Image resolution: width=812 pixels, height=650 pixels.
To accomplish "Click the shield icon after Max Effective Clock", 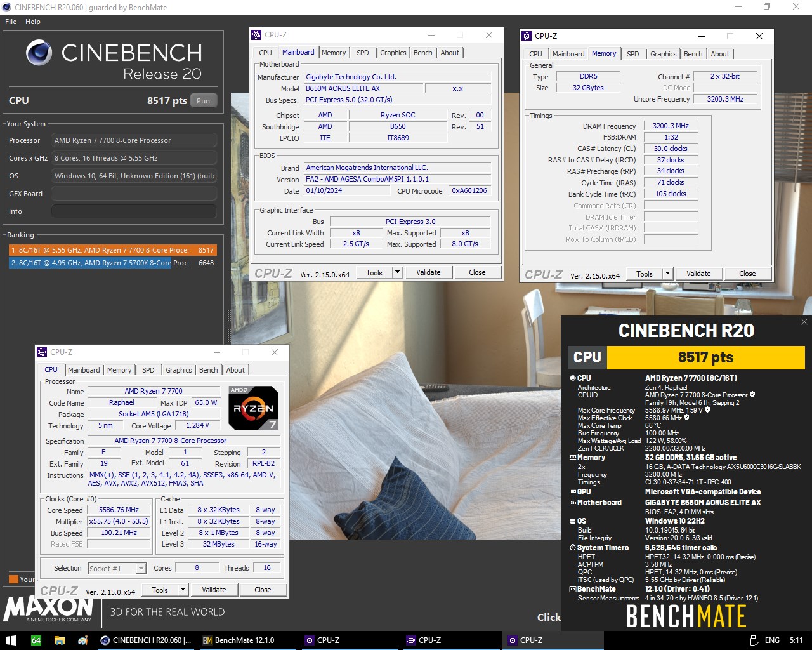I will (x=686, y=418).
